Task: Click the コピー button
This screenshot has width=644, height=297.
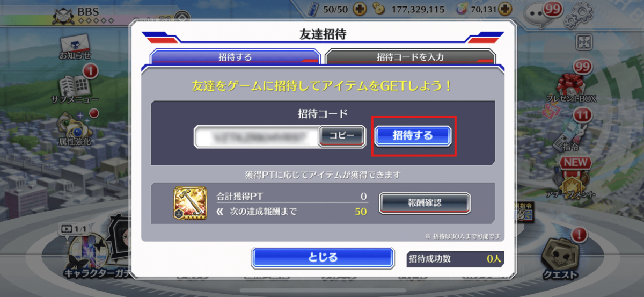Action: tap(342, 136)
